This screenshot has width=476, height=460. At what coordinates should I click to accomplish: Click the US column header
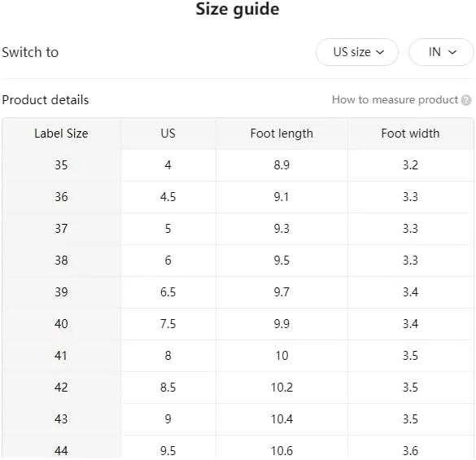tap(168, 134)
